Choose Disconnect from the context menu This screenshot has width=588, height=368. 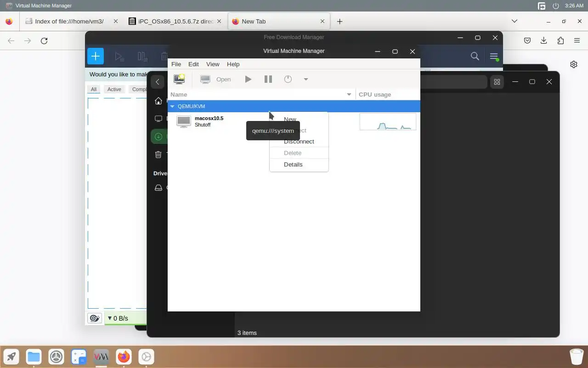click(x=299, y=141)
